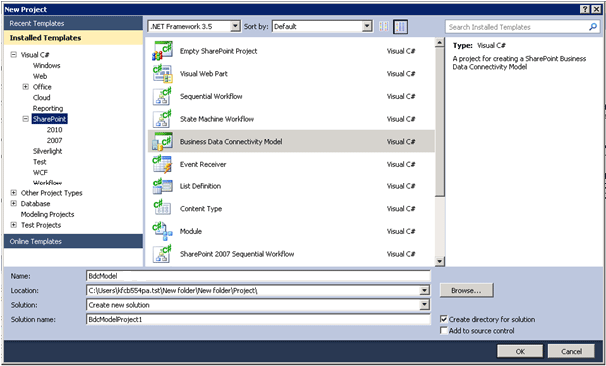
Task: Toggle Create directory for solution checkbox
Action: tap(444, 319)
